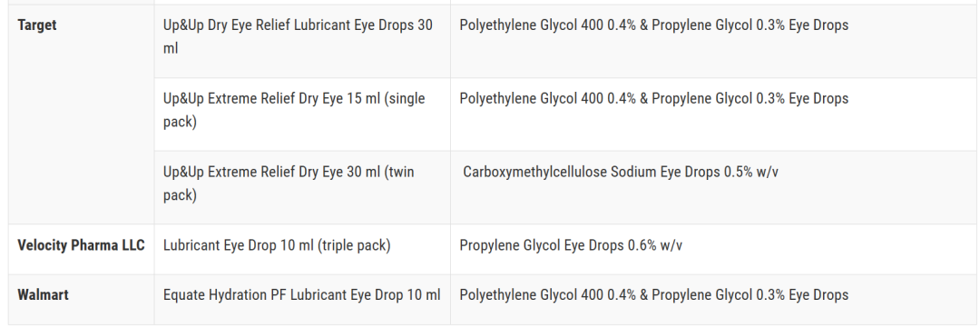
Task: Select Propylene Glycol Eye Drops 0.6% w/v
Action: click(x=571, y=245)
